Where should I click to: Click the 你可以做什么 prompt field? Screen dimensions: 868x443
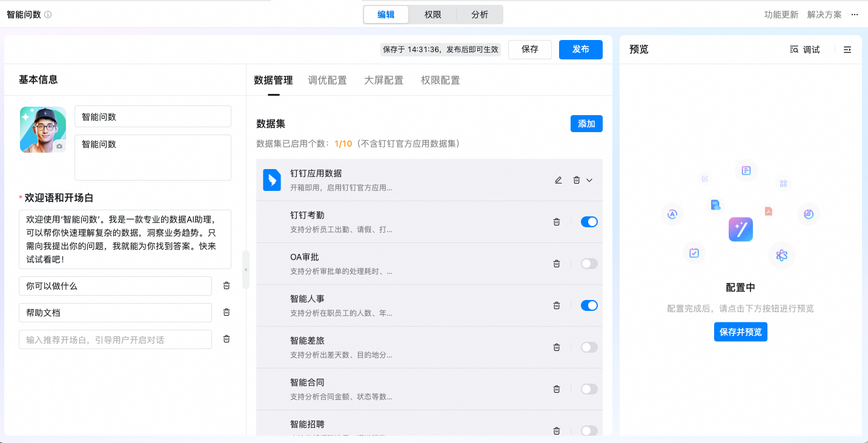(115, 286)
